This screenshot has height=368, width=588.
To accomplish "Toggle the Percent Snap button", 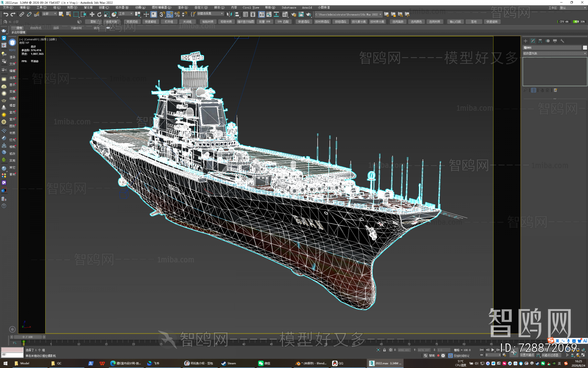I will (x=177, y=14).
